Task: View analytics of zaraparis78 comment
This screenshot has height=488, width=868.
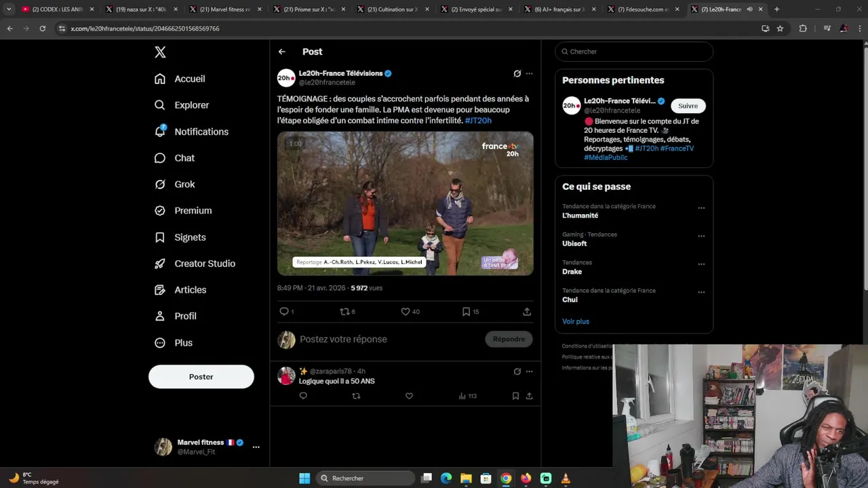Action: [468, 396]
